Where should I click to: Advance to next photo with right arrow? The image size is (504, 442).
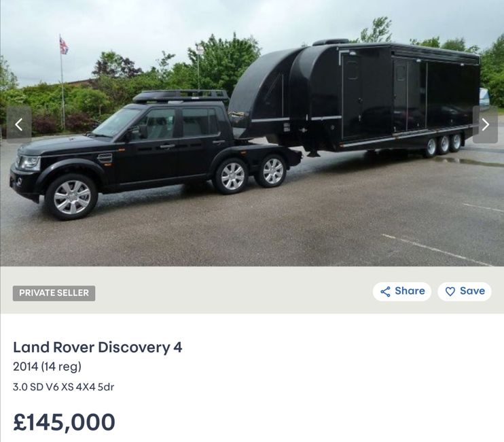point(485,124)
